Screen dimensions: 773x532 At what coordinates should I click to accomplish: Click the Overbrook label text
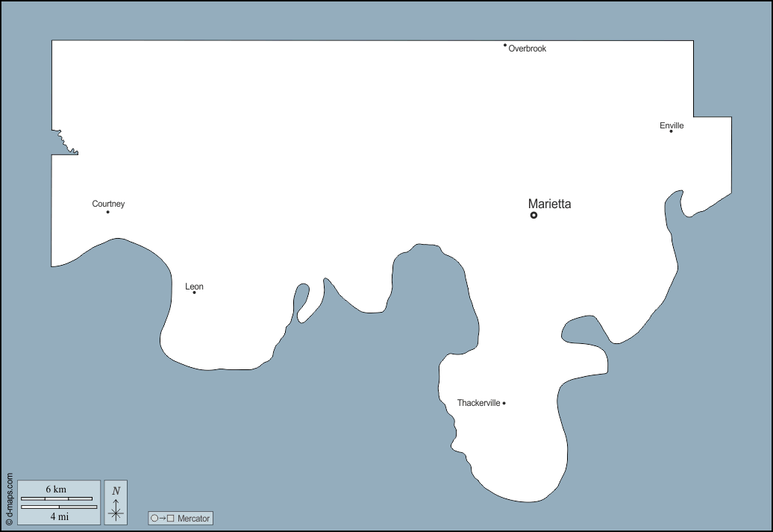[528, 48]
